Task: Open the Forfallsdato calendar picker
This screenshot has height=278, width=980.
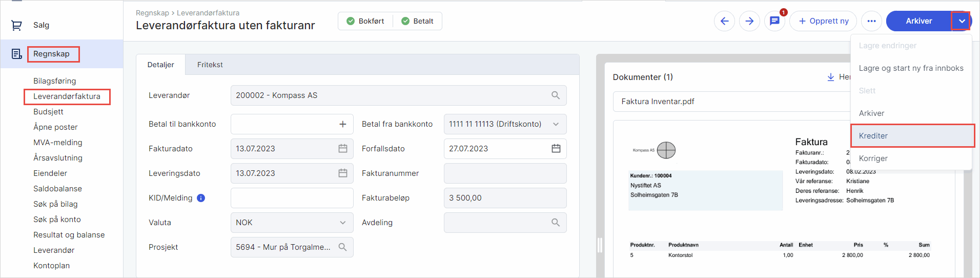Action: pyautogui.click(x=556, y=149)
